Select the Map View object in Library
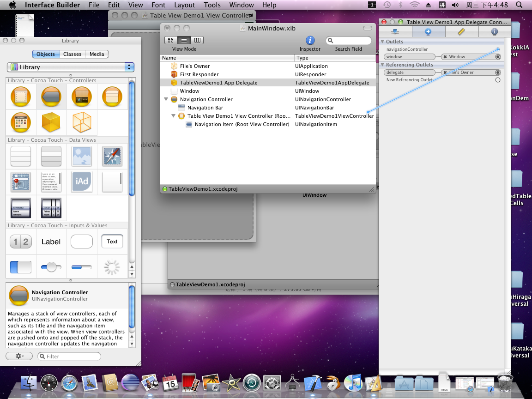Viewport: 532px width, 399px height. point(21,182)
